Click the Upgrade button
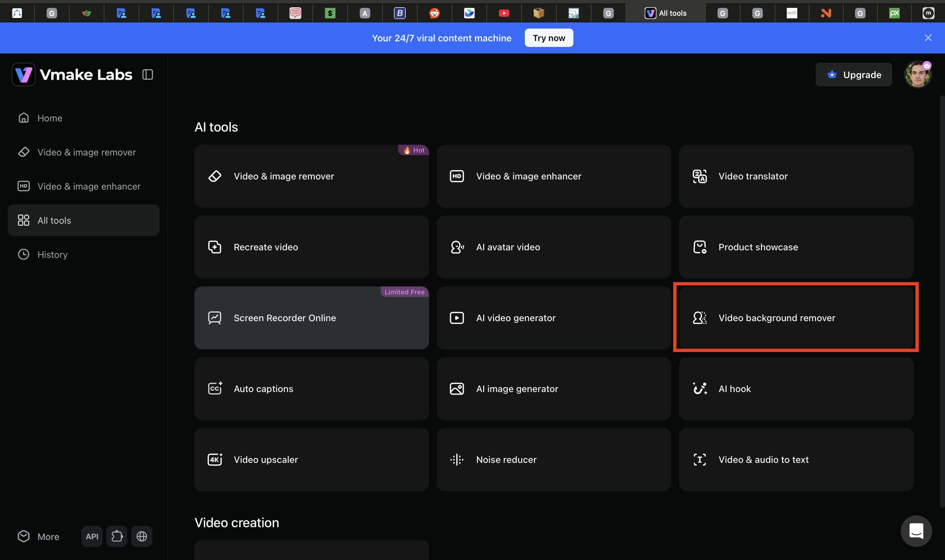Image resolution: width=945 pixels, height=560 pixels. tap(853, 75)
